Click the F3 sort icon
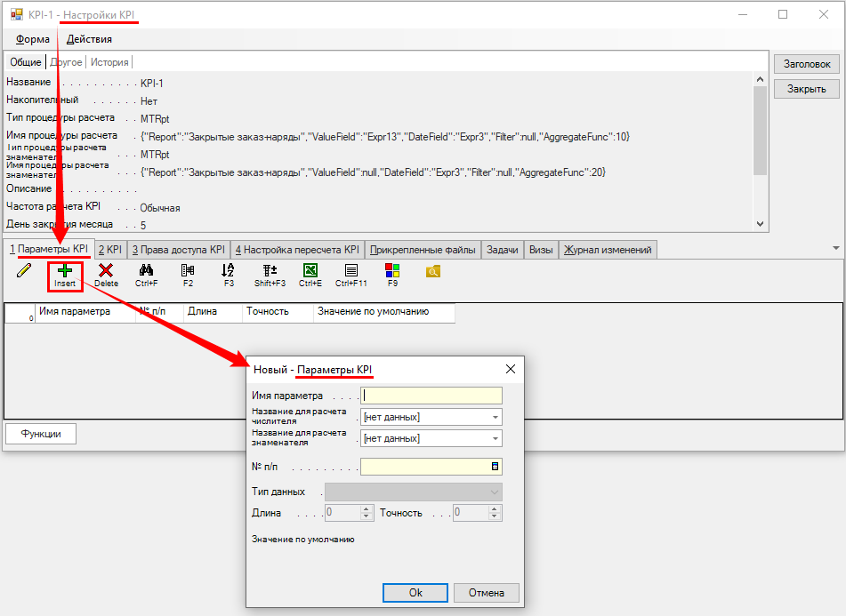846x616 pixels. tap(228, 271)
